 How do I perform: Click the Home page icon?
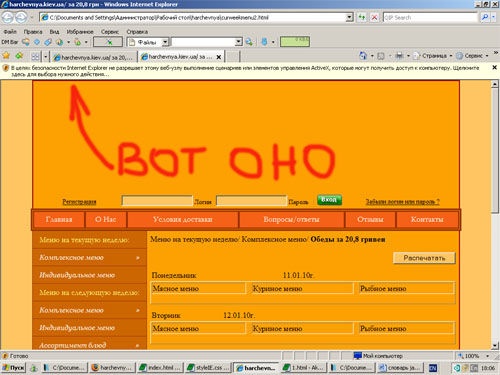[x=363, y=56]
